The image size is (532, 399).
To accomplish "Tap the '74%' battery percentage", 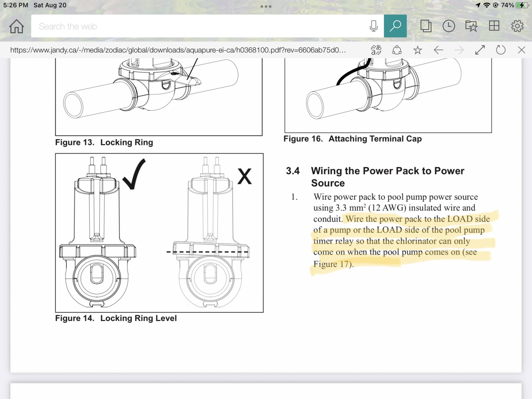I will 507,5.
